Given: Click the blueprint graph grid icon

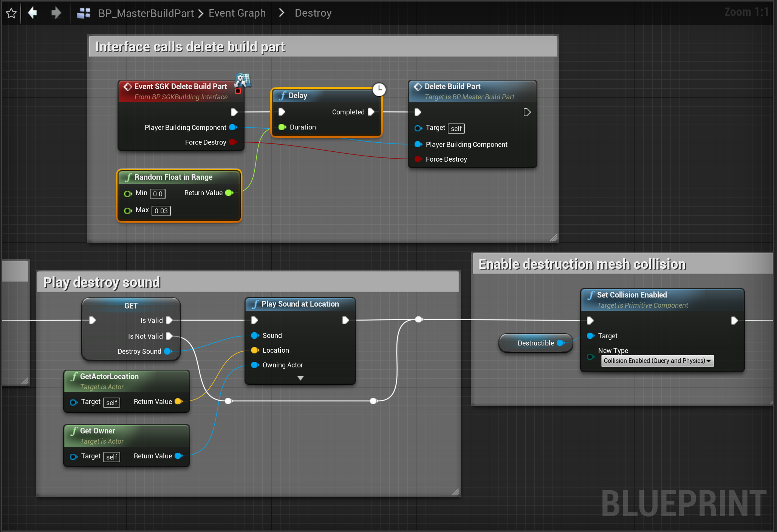Looking at the screenshot, I should point(83,13).
